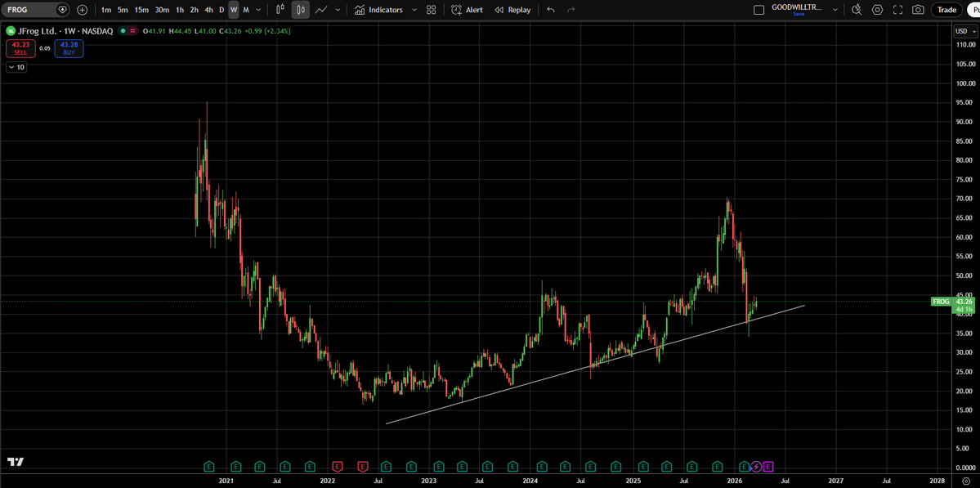Viewport: 980px width, 488px height.
Task: Redo the chart action
Action: click(x=571, y=10)
